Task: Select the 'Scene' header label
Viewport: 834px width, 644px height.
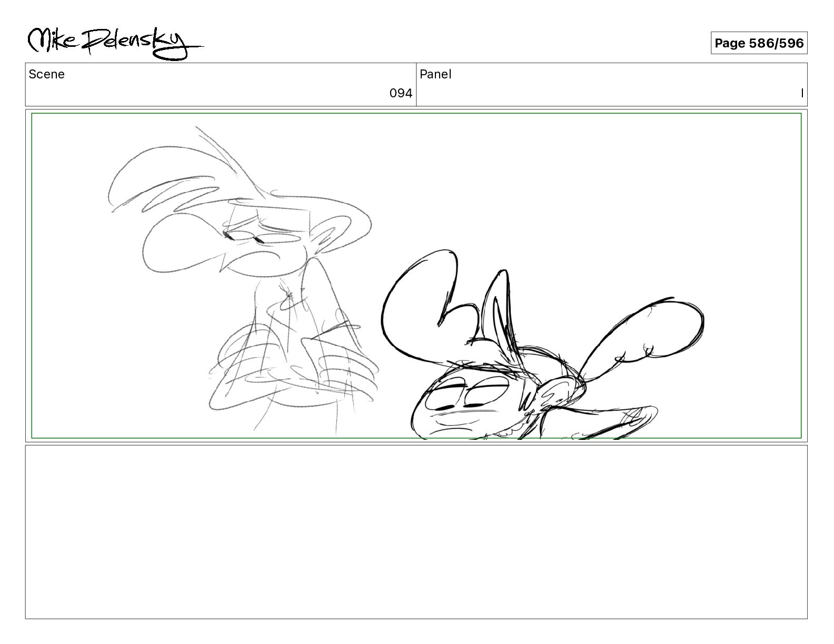Action: point(47,74)
